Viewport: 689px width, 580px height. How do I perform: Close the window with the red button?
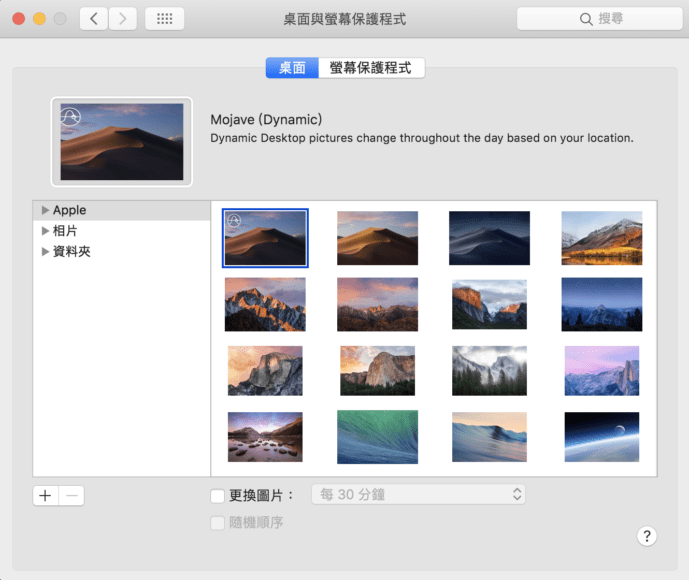[x=18, y=18]
